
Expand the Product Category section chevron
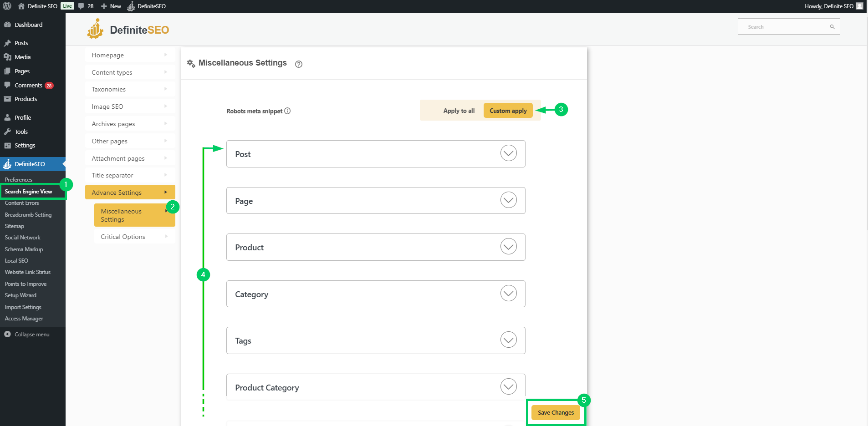tap(509, 386)
